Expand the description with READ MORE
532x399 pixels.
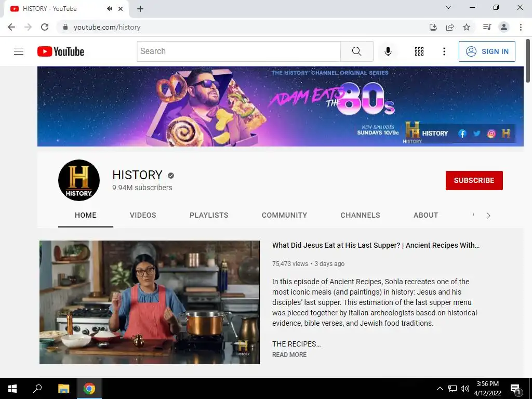289,354
